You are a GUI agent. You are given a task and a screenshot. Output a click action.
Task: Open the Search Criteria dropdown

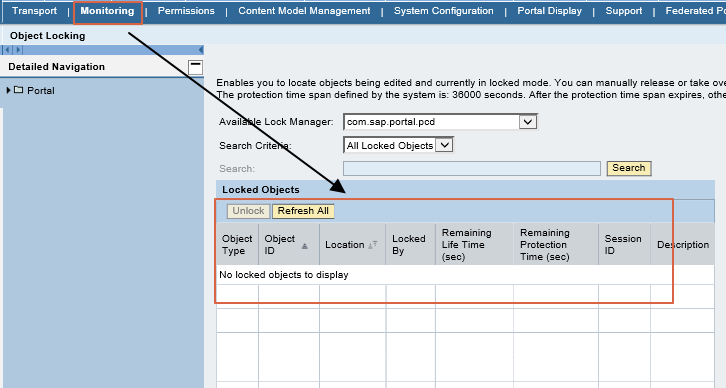point(444,145)
